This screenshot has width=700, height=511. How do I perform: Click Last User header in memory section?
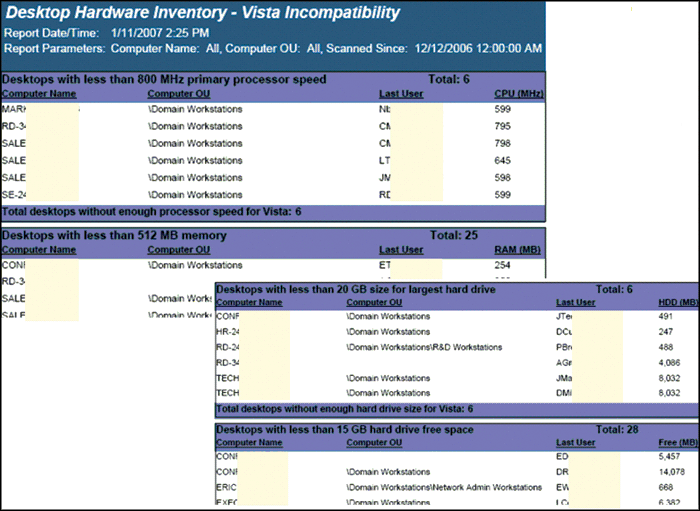pos(401,250)
